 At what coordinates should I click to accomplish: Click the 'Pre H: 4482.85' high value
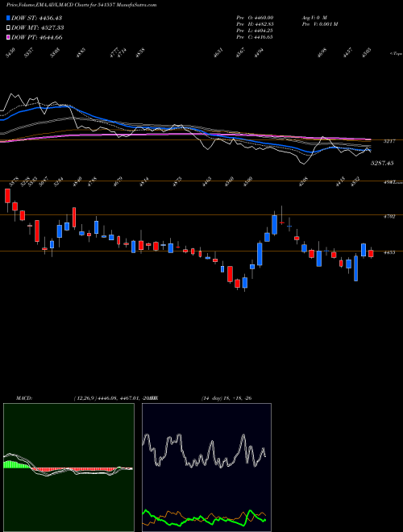click(x=255, y=24)
